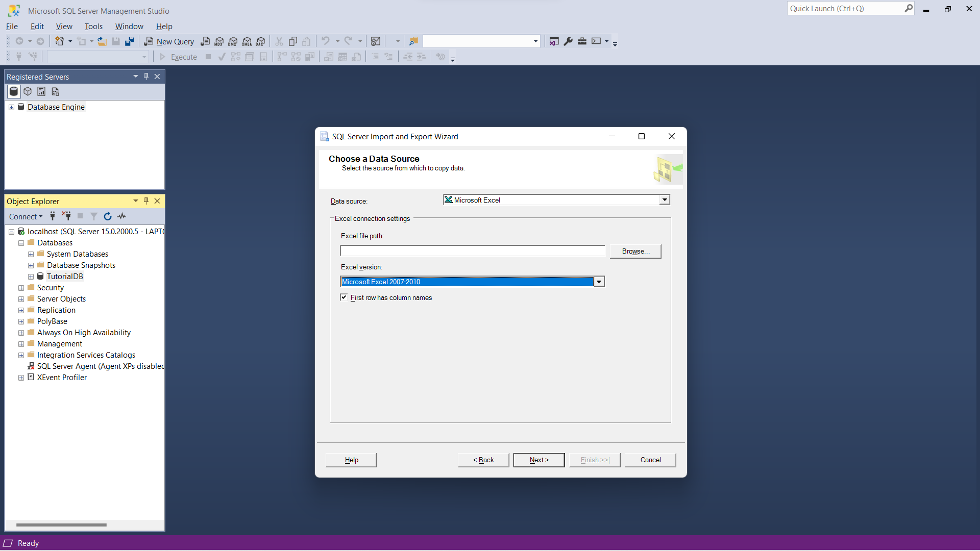
Task: Click the Browse button
Action: coord(635,251)
